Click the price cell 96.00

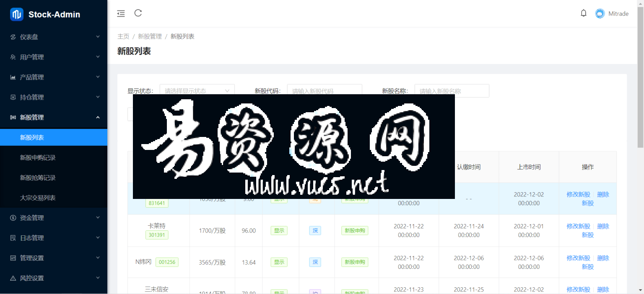pos(249,231)
